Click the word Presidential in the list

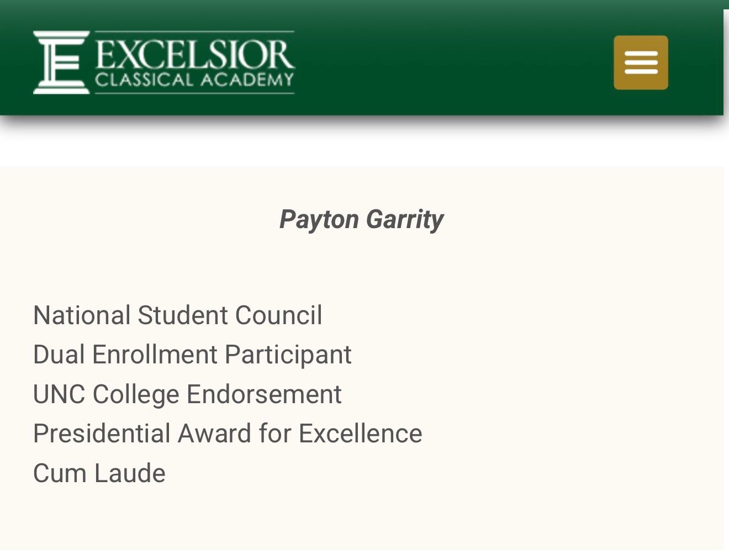click(102, 434)
